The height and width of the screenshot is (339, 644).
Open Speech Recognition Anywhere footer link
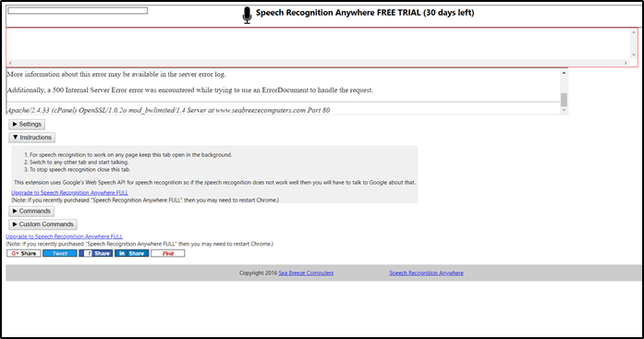click(x=426, y=272)
